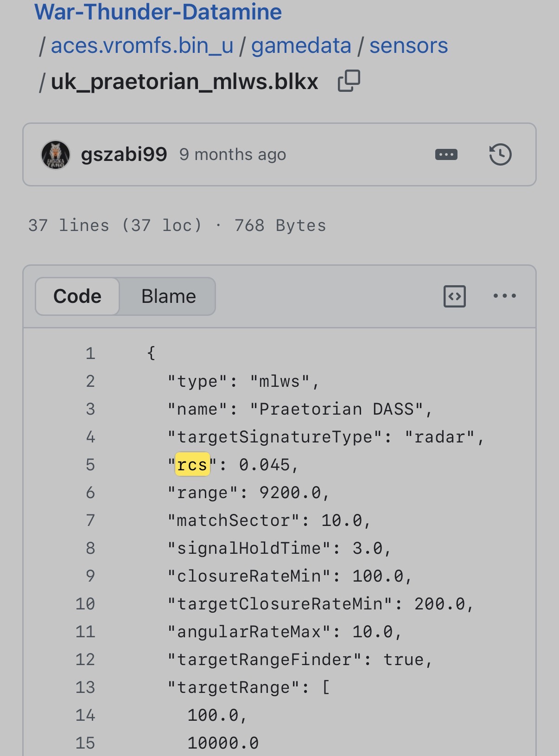The height and width of the screenshot is (756, 559).
Task: Open the 9 months ago commit
Action: pos(233,154)
